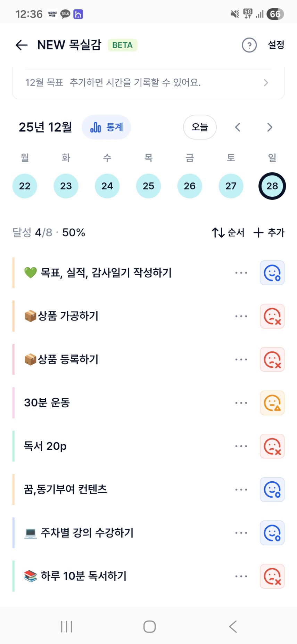The width and height of the screenshot is (297, 644).
Task: Tap the 순서 sort order icon
Action: point(218,233)
